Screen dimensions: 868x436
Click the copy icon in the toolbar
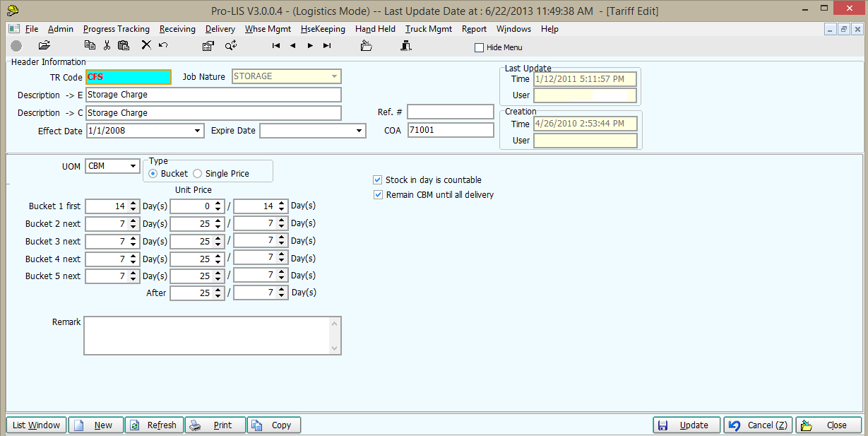(90, 45)
